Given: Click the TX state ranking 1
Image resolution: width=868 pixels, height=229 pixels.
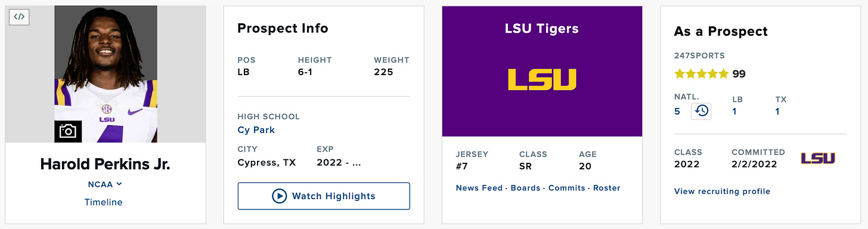Looking at the screenshot, I should click(777, 112).
